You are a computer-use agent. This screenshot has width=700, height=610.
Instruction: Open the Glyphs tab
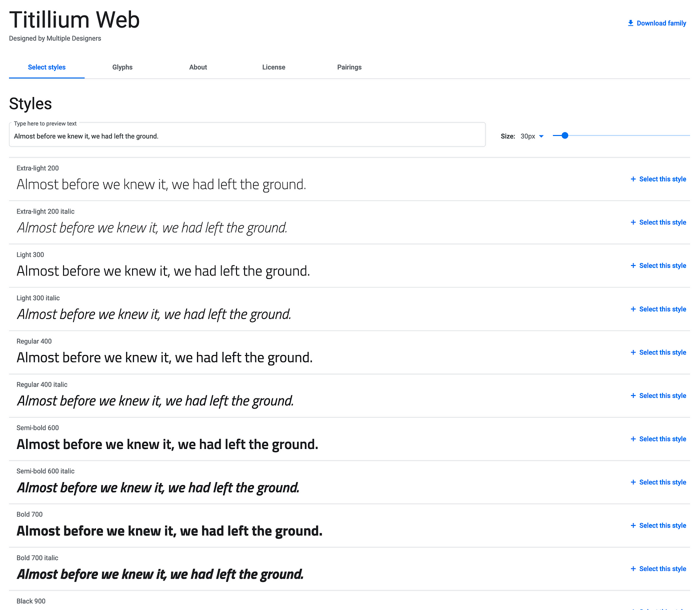coord(122,67)
